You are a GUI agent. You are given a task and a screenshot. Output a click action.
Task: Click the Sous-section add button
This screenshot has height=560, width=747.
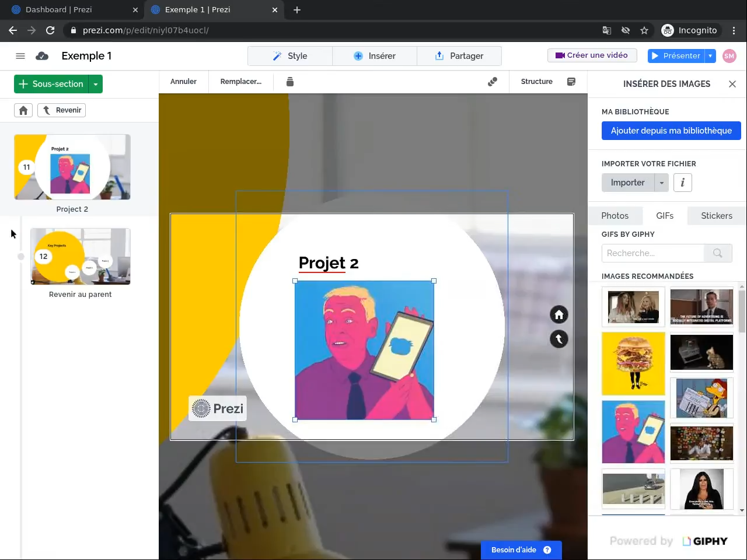(x=51, y=84)
